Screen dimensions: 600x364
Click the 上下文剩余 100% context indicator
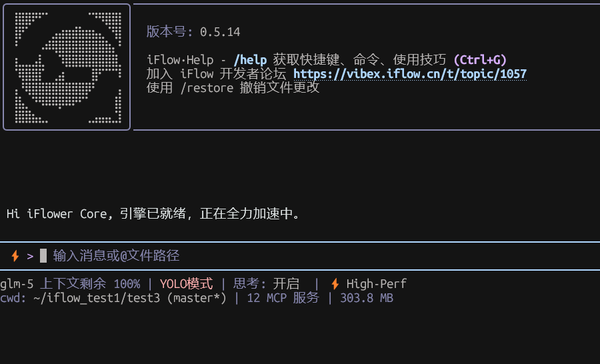click(90, 284)
